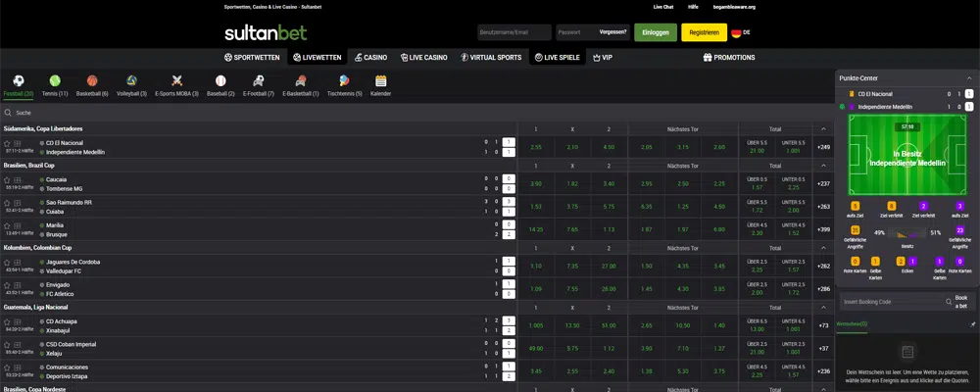Open statistics icon for Jaguares De Cordoba match
980x392 pixels.
click(x=17, y=263)
